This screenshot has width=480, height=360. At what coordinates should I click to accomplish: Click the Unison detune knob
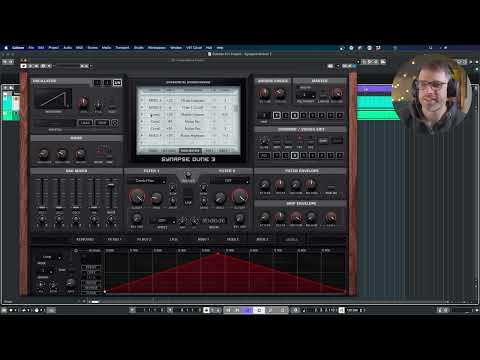(x=280, y=93)
